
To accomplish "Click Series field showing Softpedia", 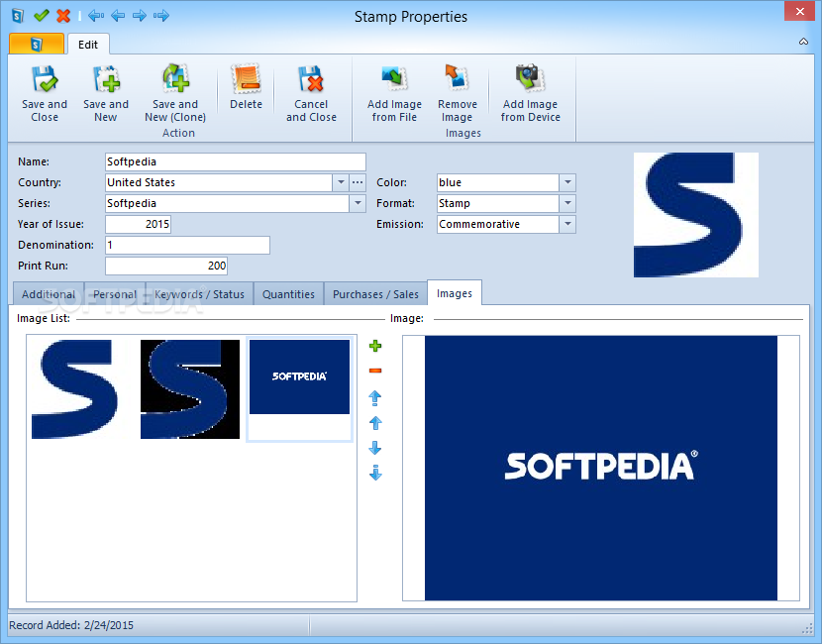I will 227,203.
